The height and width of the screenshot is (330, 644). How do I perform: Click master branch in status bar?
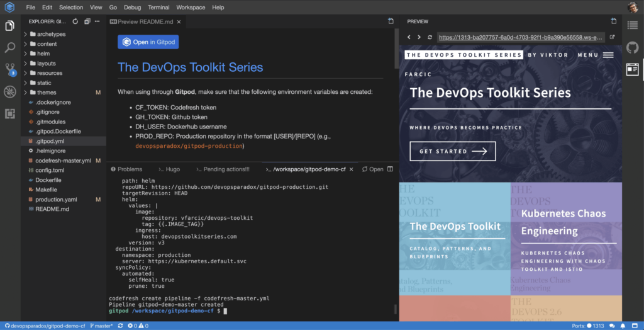[x=101, y=326]
